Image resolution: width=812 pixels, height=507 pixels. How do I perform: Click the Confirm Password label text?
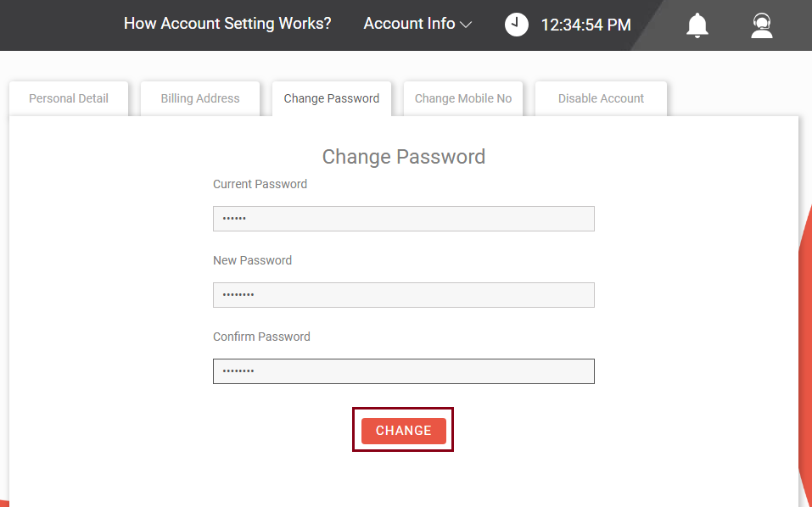pos(261,337)
